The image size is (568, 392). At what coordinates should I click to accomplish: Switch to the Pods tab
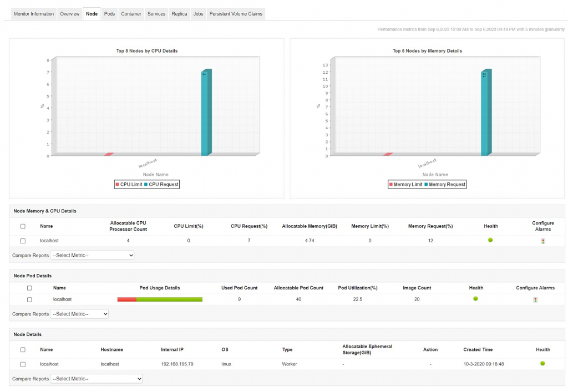(110, 14)
